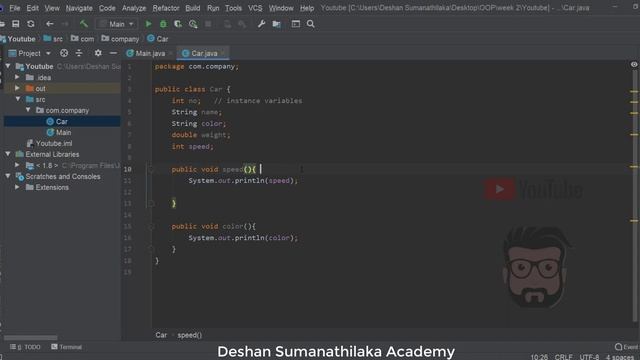The width and height of the screenshot is (640, 360).
Task: Click the CRLF line separator status
Action: coord(563,357)
